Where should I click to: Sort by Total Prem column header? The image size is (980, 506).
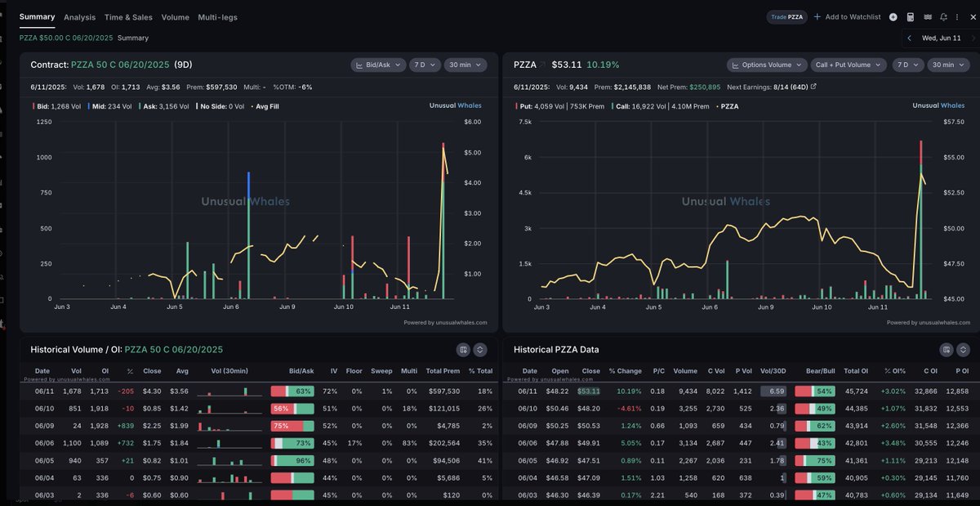coord(444,371)
